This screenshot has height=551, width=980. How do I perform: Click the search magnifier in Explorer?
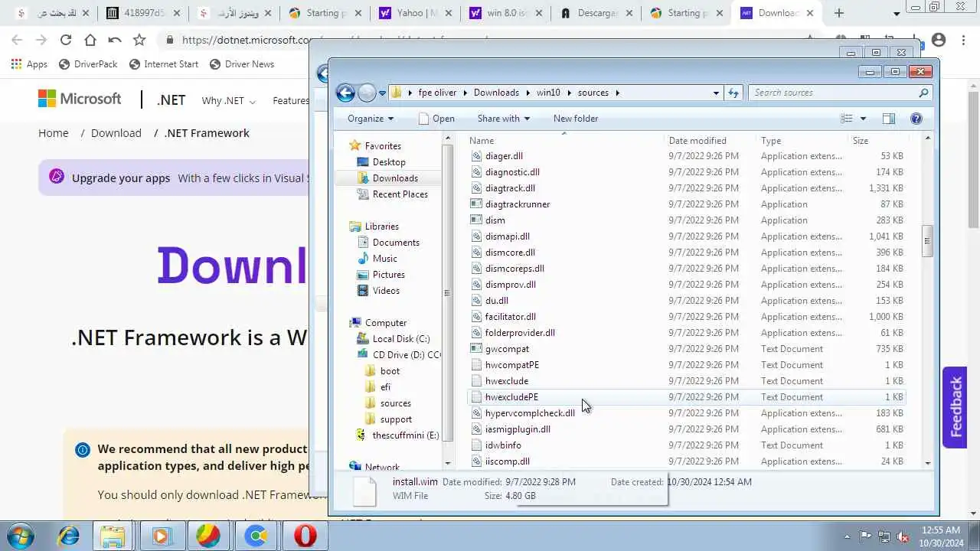[923, 93]
